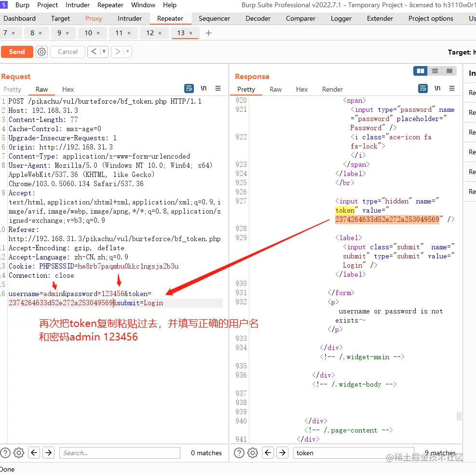
Task: Select Hex view in Request panel
Action: point(68,90)
